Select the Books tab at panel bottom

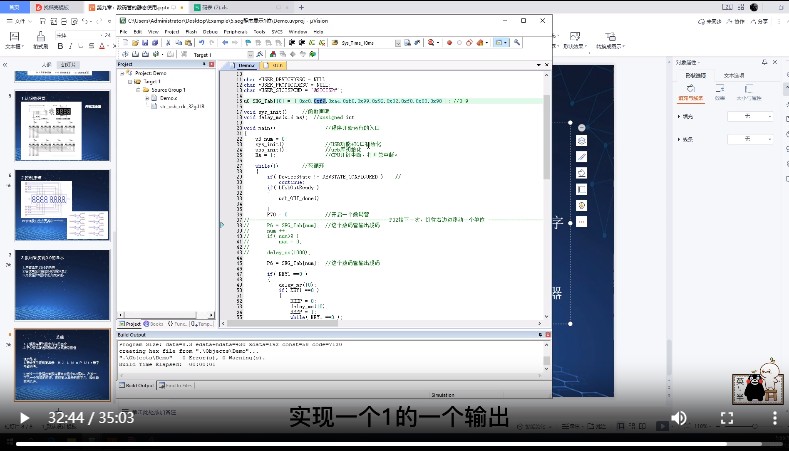click(x=153, y=324)
